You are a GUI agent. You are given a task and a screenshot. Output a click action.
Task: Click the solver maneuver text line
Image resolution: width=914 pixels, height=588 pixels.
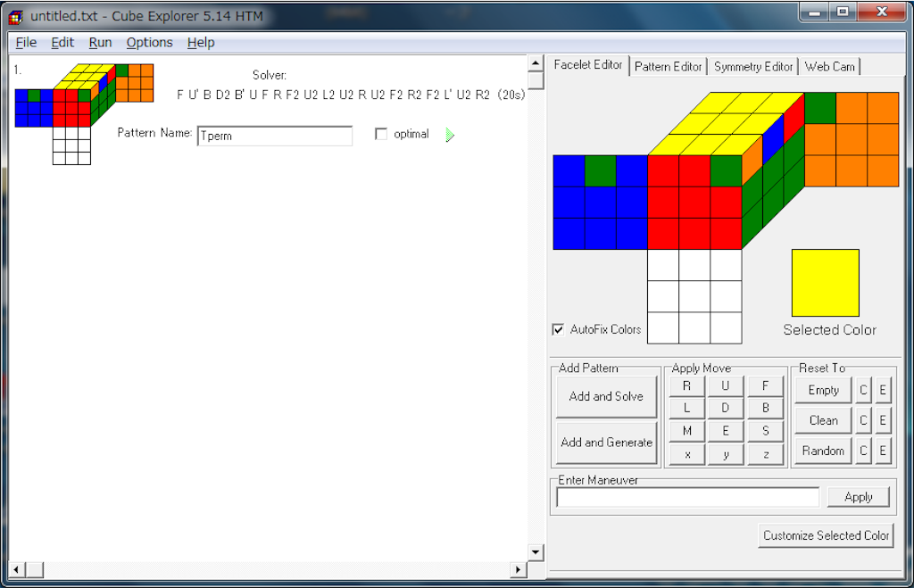point(350,95)
